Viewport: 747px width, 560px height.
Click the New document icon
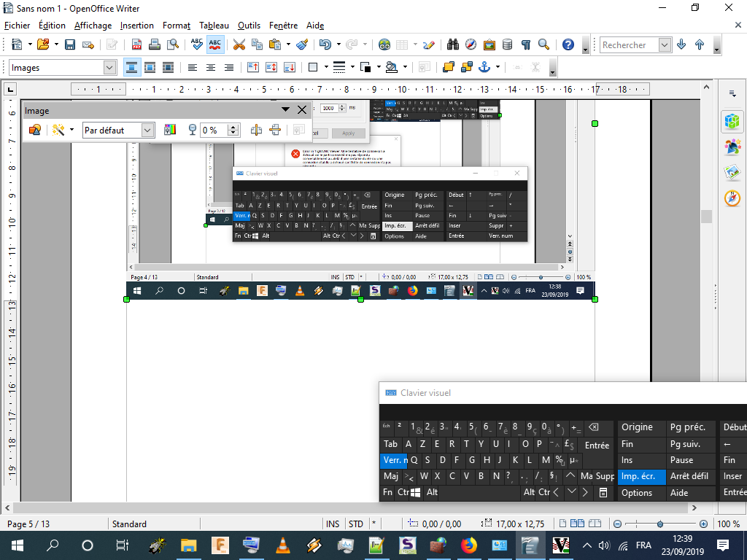(x=17, y=44)
